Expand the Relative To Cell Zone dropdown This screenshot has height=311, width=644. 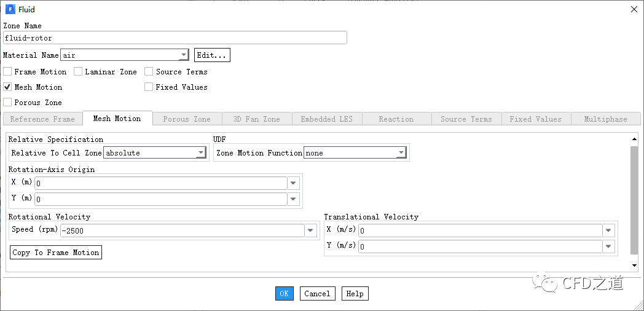[200, 153]
